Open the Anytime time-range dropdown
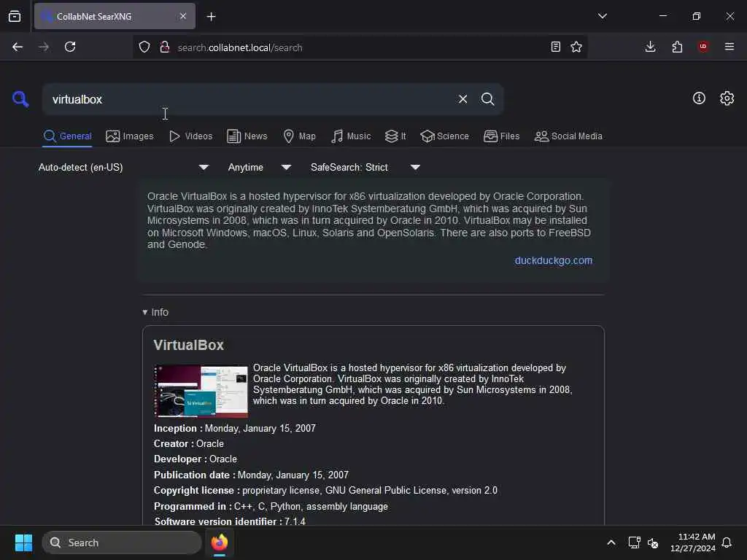Image resolution: width=747 pixels, height=560 pixels. (x=260, y=167)
